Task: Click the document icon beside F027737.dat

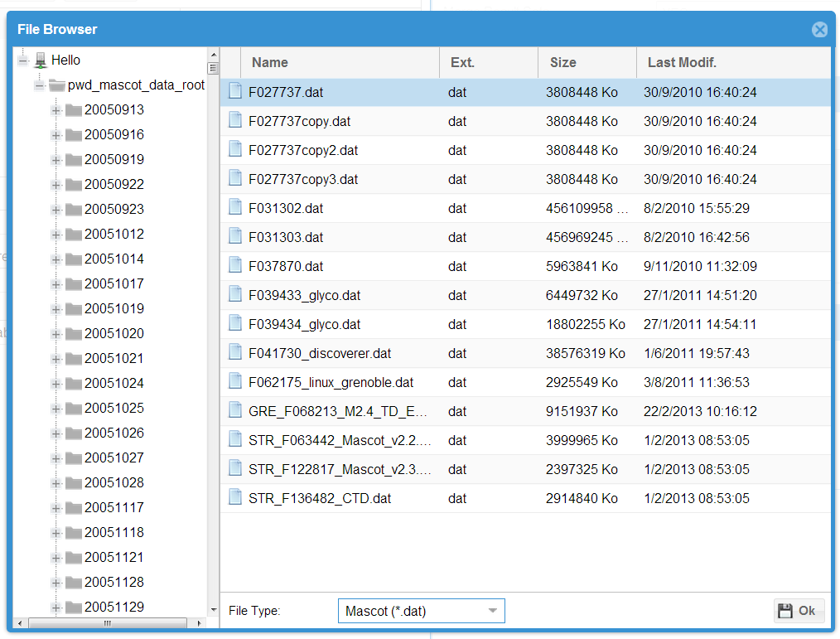Action: pos(235,91)
